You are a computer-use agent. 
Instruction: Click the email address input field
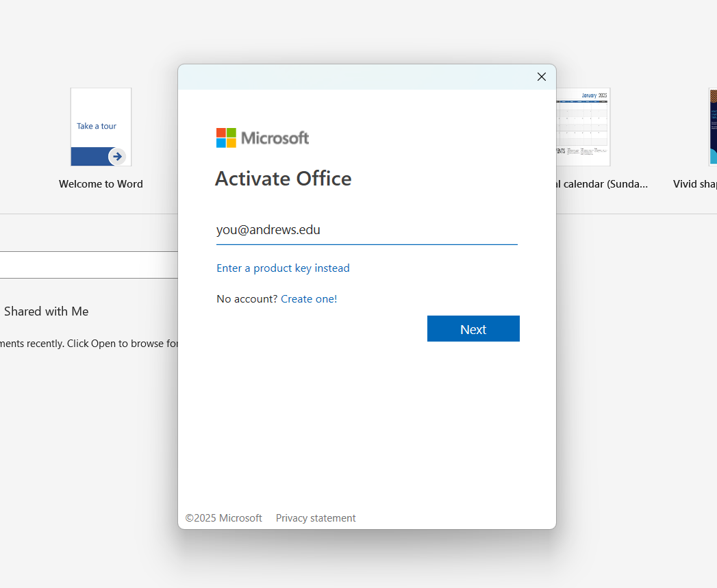367,229
